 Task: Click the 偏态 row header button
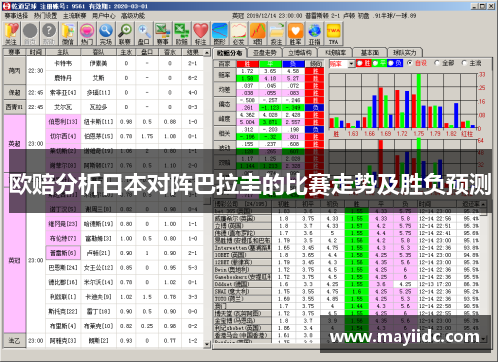click(x=224, y=104)
